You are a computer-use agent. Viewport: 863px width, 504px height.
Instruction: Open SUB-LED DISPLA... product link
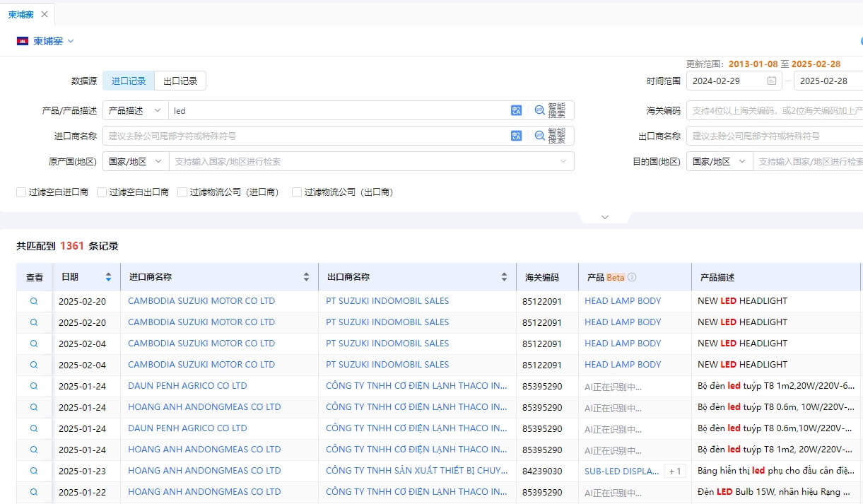coord(622,471)
